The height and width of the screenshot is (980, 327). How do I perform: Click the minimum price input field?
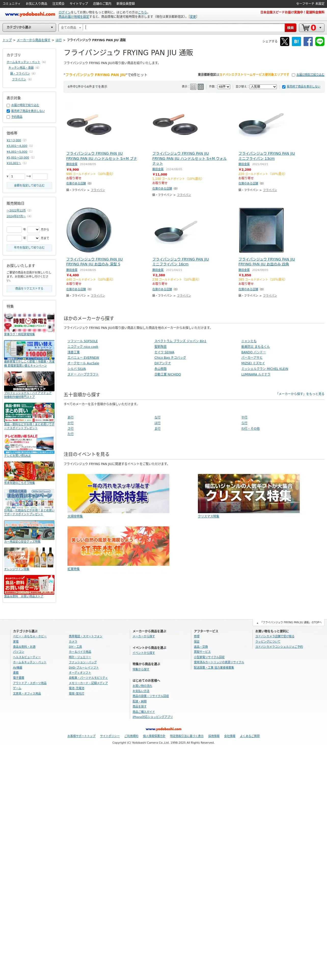click(x=18, y=177)
